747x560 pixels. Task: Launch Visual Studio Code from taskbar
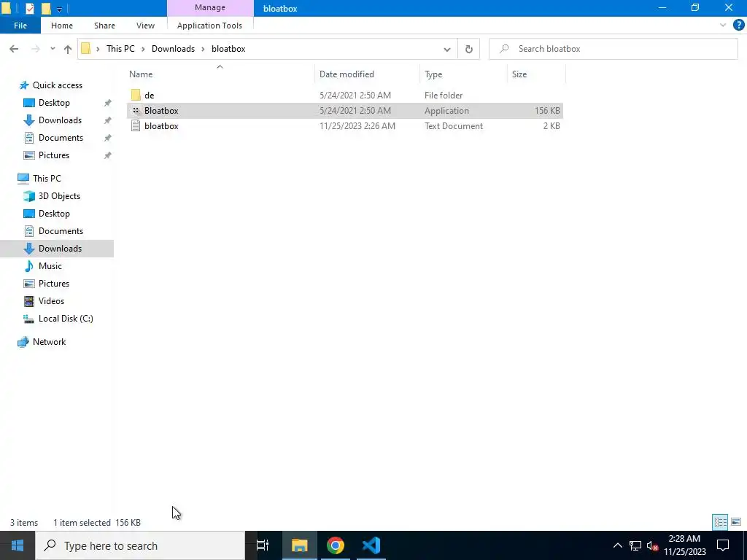click(x=371, y=545)
